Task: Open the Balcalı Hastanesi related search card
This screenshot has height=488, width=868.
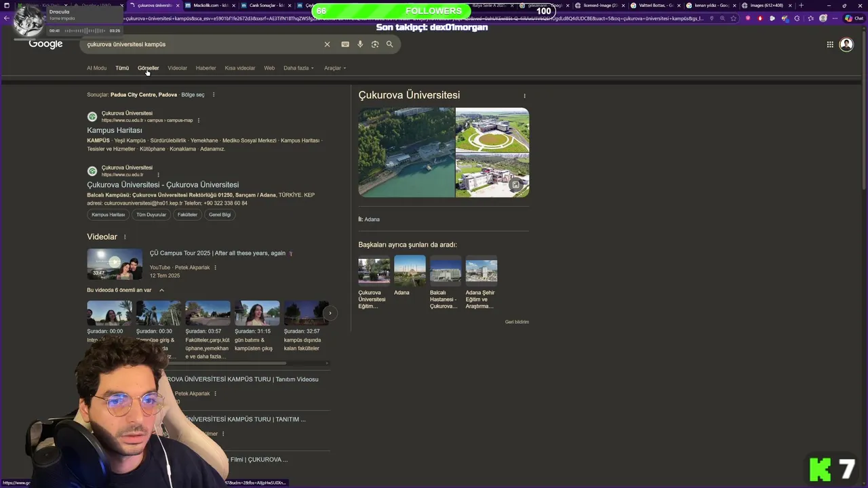Action: (x=445, y=283)
